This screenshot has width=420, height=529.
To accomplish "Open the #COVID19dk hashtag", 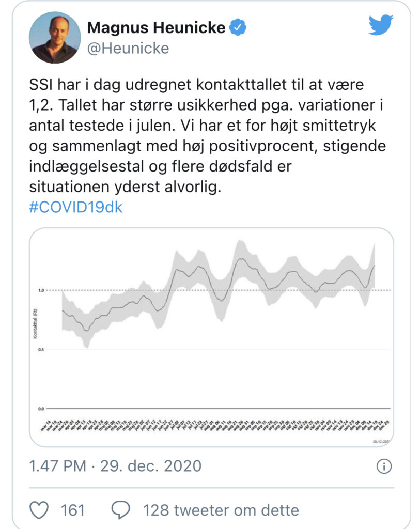I will pos(75,207).
